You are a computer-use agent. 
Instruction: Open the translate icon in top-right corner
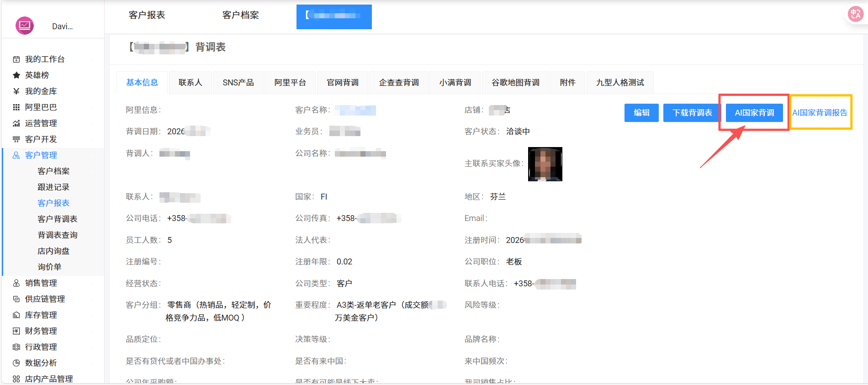click(x=855, y=14)
